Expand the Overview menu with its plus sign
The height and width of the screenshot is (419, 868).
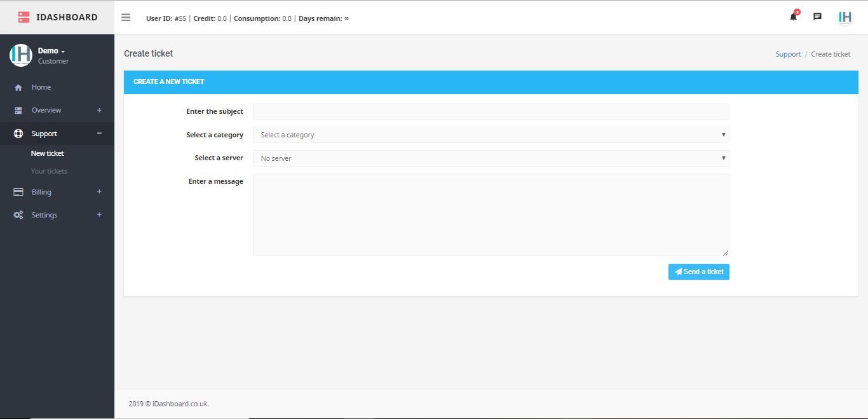(99, 110)
